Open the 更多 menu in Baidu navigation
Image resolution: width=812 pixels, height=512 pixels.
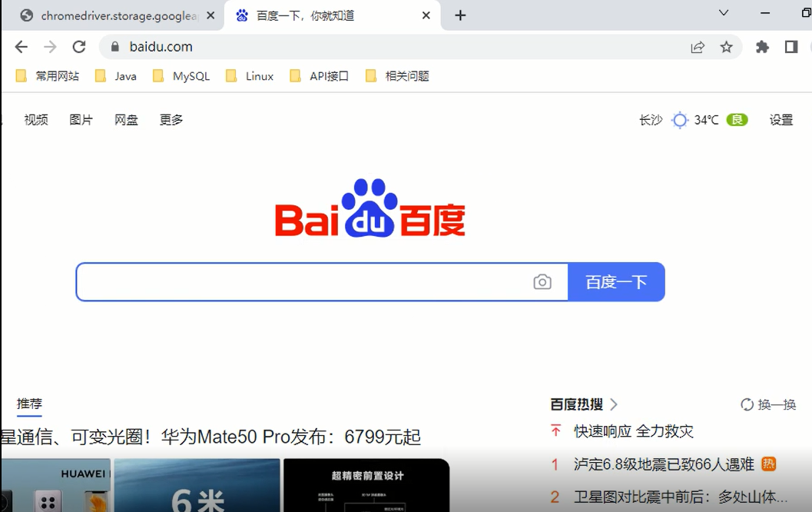point(171,120)
